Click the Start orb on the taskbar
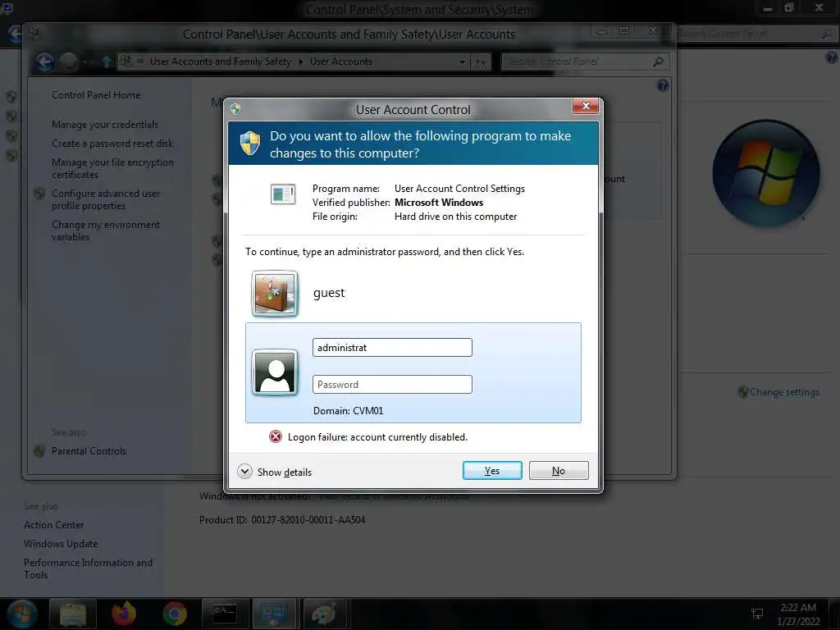 click(x=22, y=614)
